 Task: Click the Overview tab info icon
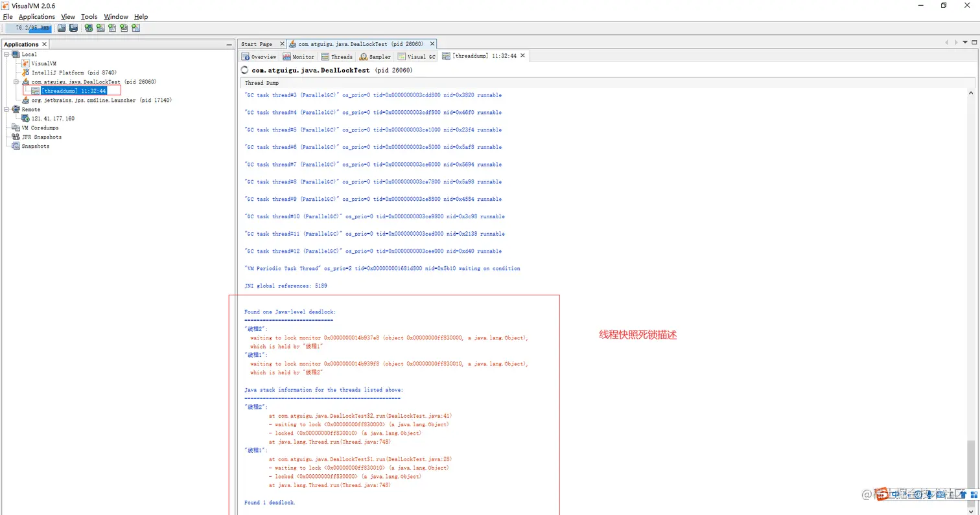point(246,56)
